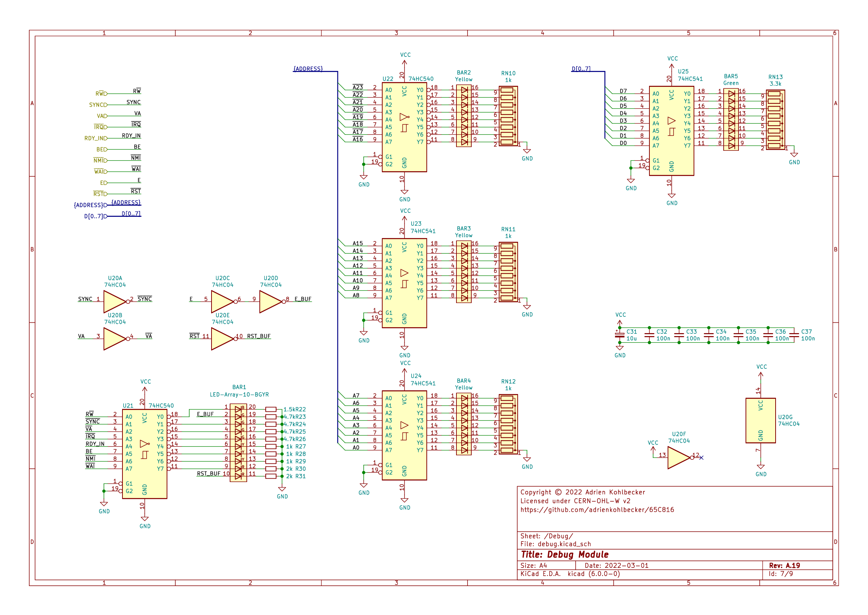Click the 'Copyright © 2022 Adrien Kohlbecker' line
This screenshot has height=615, width=868.
coord(582,492)
